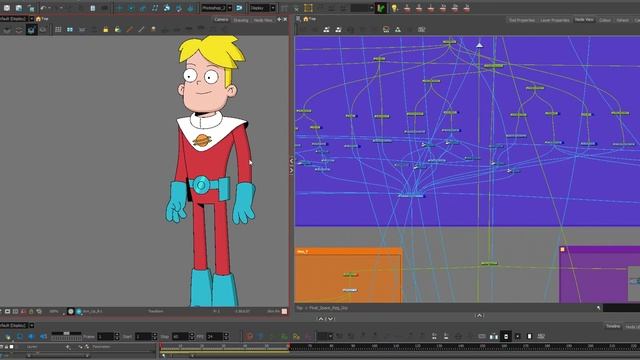Toggle the grid icon in Camera toolbar

click(58, 29)
